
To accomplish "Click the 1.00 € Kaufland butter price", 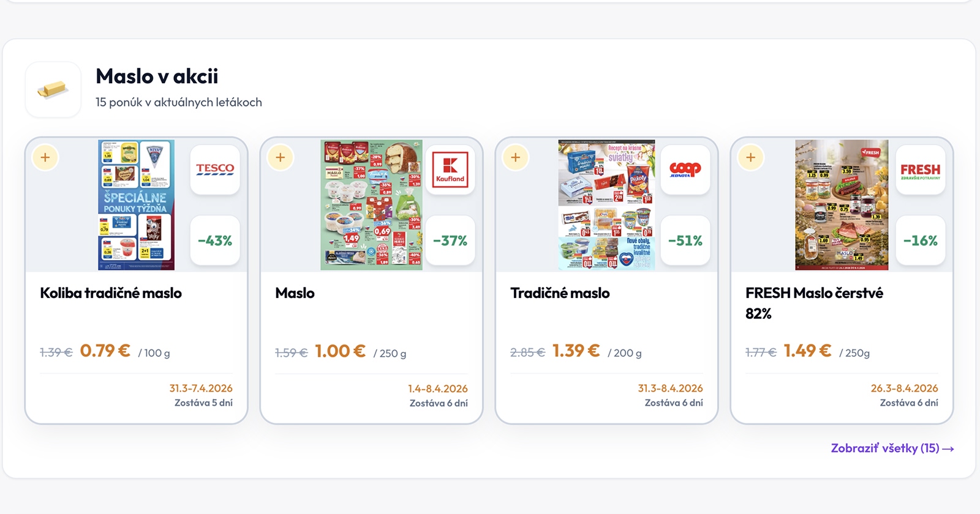I will pyautogui.click(x=340, y=351).
